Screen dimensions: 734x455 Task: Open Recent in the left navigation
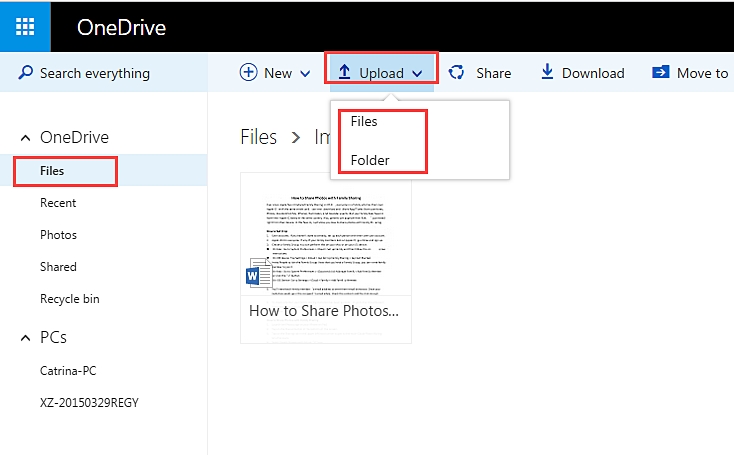(x=58, y=203)
